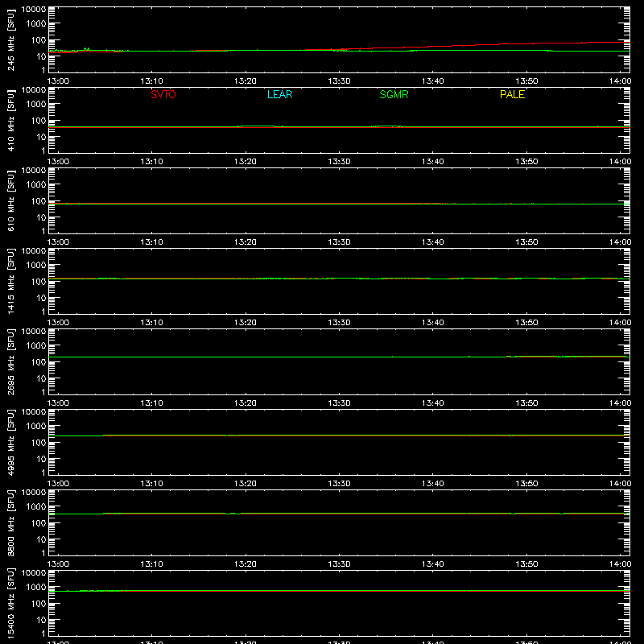
Task: Click the 13:00 tick label under 245 MHz plot
Action: coord(58,81)
